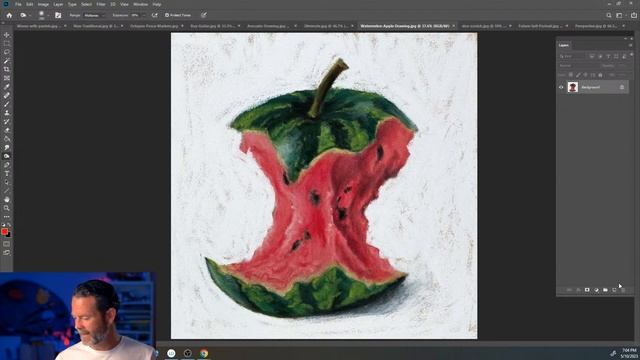Image resolution: width=640 pixels, height=360 pixels.
Task: Toggle layer filtering on/off switch
Action: point(632,55)
